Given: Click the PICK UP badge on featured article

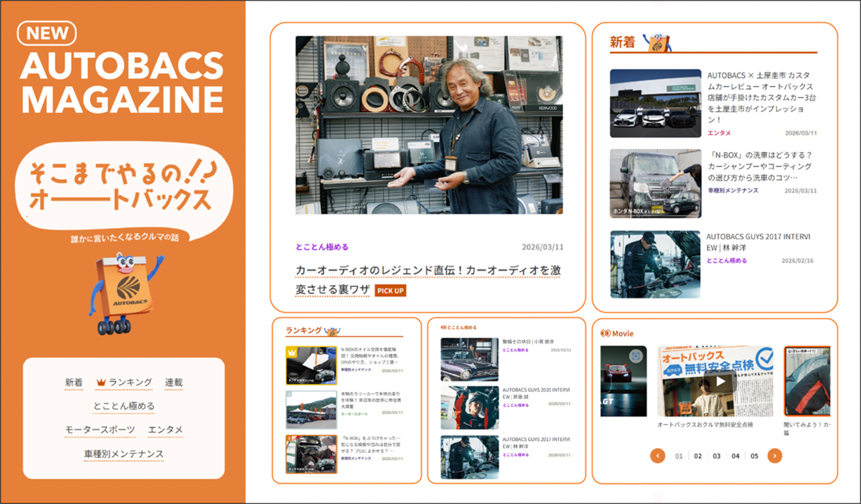Looking at the screenshot, I should [x=390, y=290].
